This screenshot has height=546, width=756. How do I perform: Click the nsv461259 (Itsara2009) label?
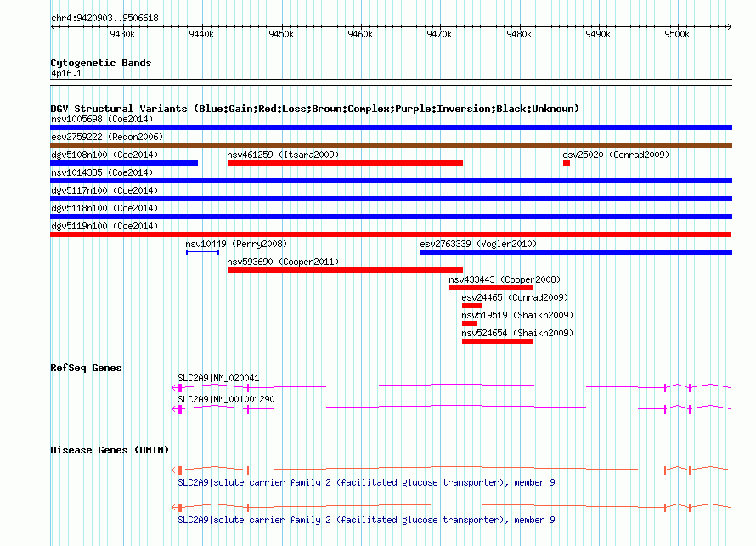click(283, 155)
